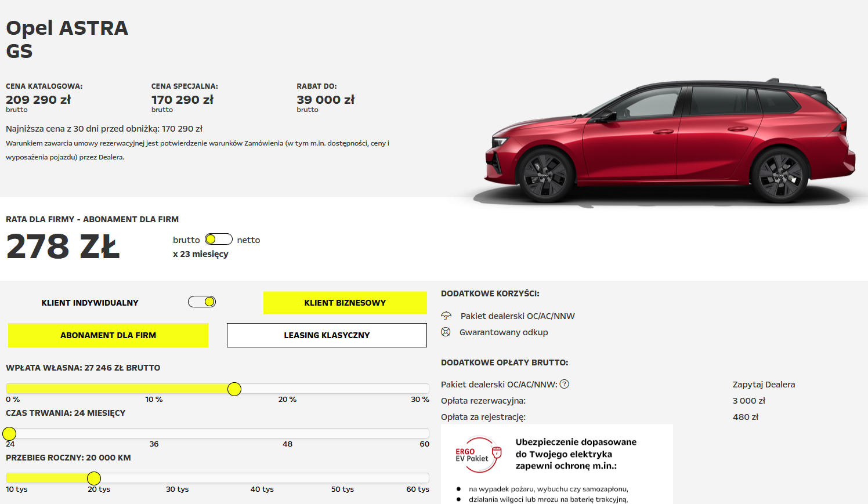Click the 48 months mark of the duration slider
This screenshot has width=868, height=504.
[287, 444]
